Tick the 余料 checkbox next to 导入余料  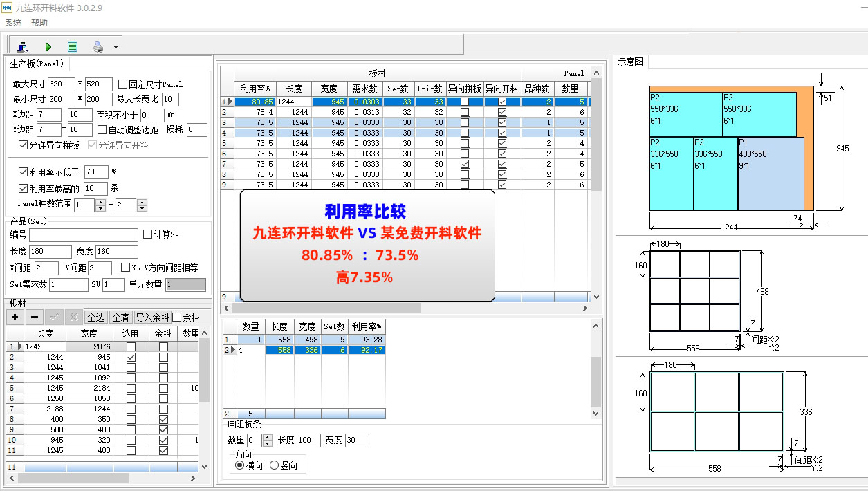click(177, 317)
